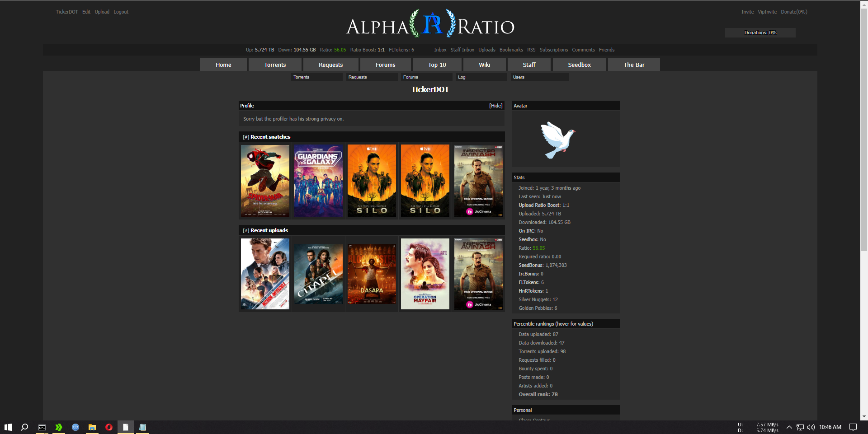Image resolution: width=868 pixels, height=434 pixels.
Task: Focus the Log search field
Action: point(481,77)
